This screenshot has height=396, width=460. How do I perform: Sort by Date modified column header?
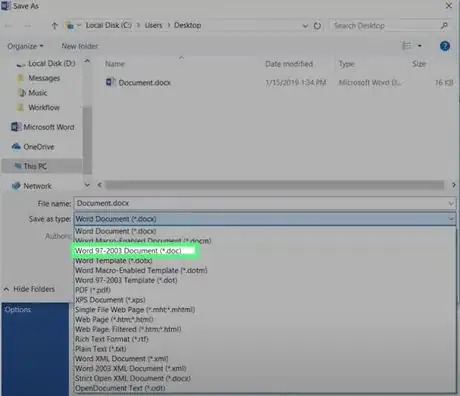point(289,64)
